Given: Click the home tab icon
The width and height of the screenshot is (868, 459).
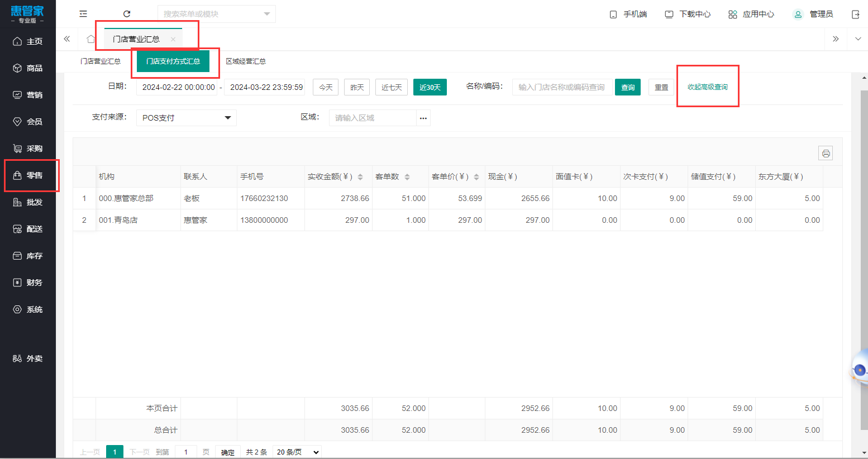Looking at the screenshot, I should pyautogui.click(x=90, y=39).
